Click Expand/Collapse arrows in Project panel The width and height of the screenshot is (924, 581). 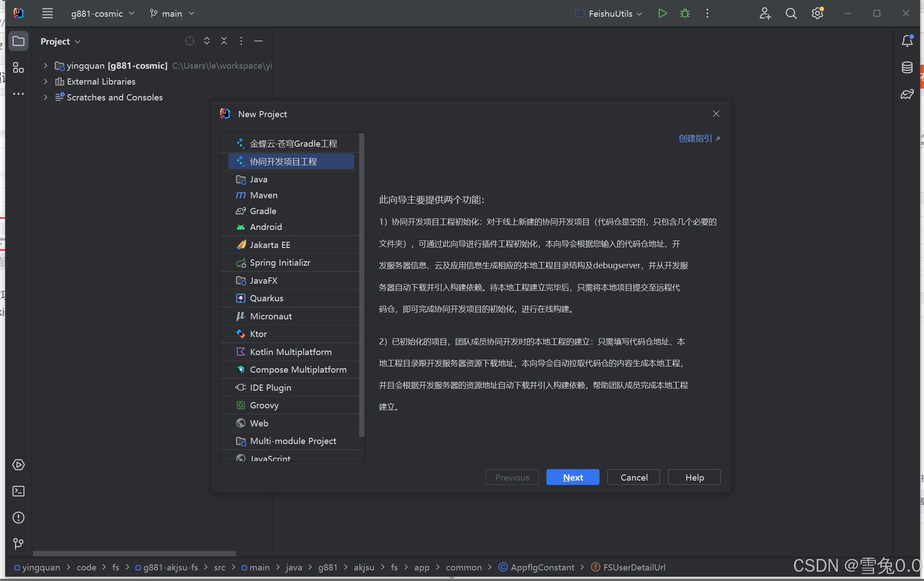click(207, 41)
